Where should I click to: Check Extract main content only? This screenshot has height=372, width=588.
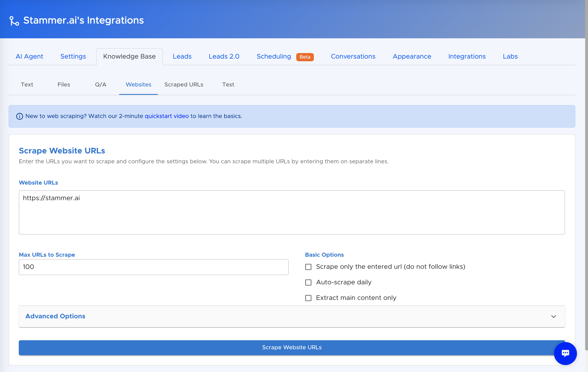308,298
